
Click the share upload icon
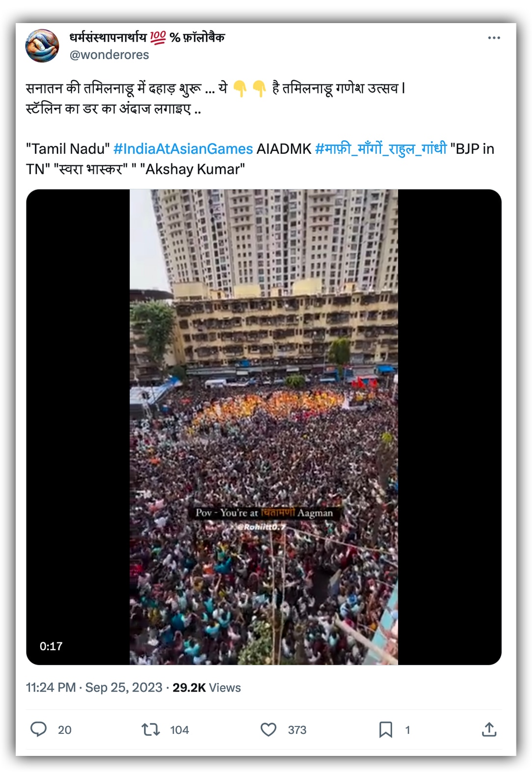[x=489, y=729]
